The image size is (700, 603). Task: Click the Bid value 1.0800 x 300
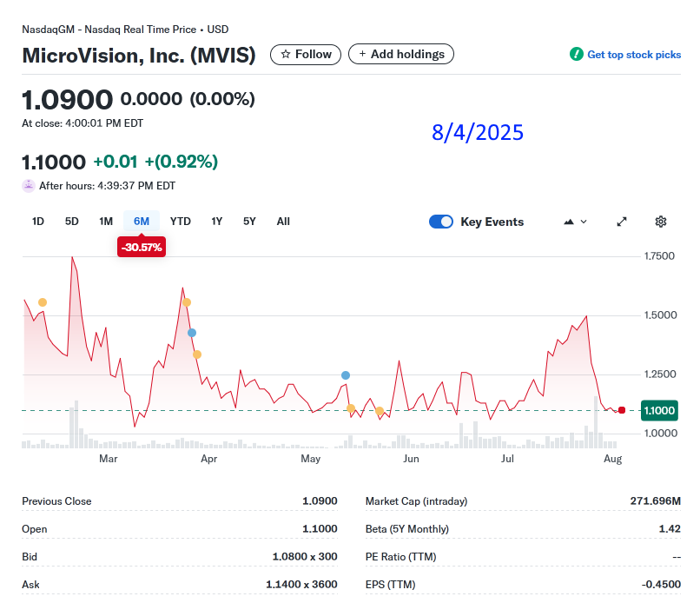tap(305, 557)
